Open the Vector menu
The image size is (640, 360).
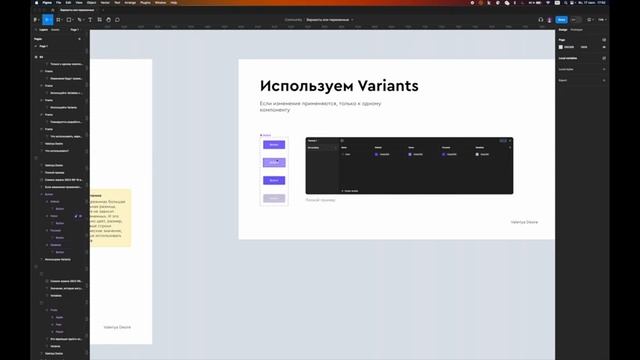tap(105, 2)
